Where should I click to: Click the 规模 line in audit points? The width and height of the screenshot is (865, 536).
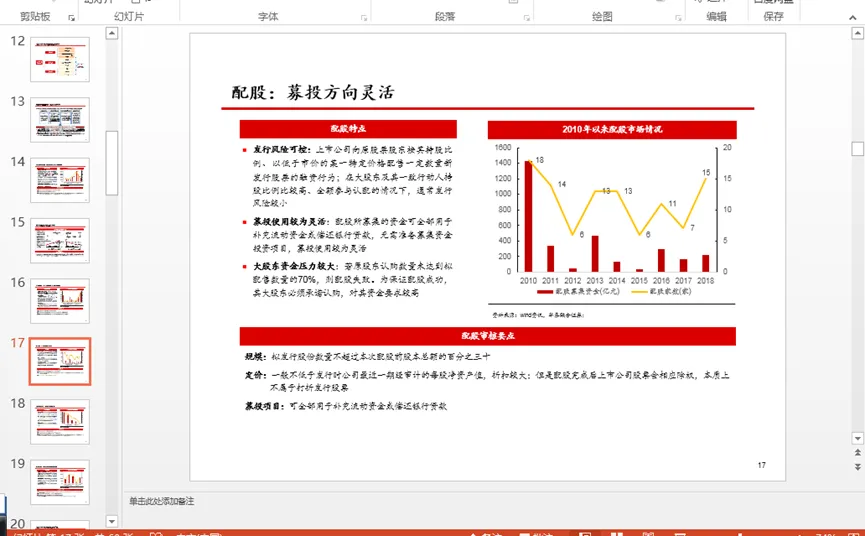coord(367,356)
